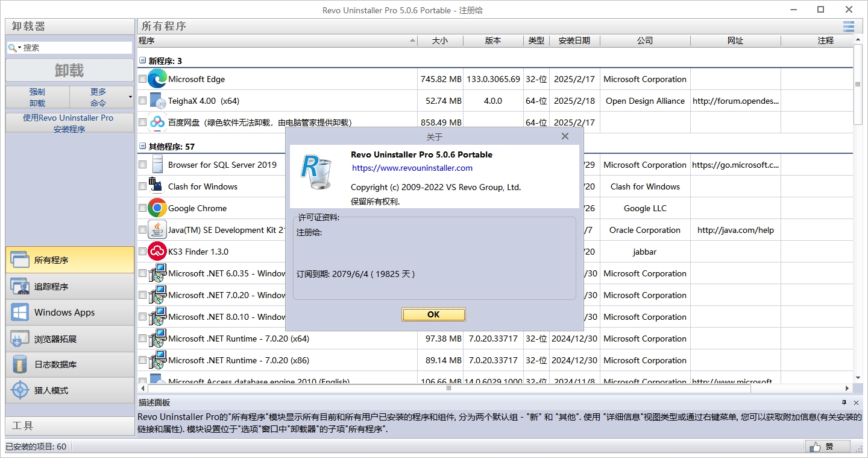The height and width of the screenshot is (458, 868).
Task: Check the Clash for Windows checkbox
Action: [142, 186]
